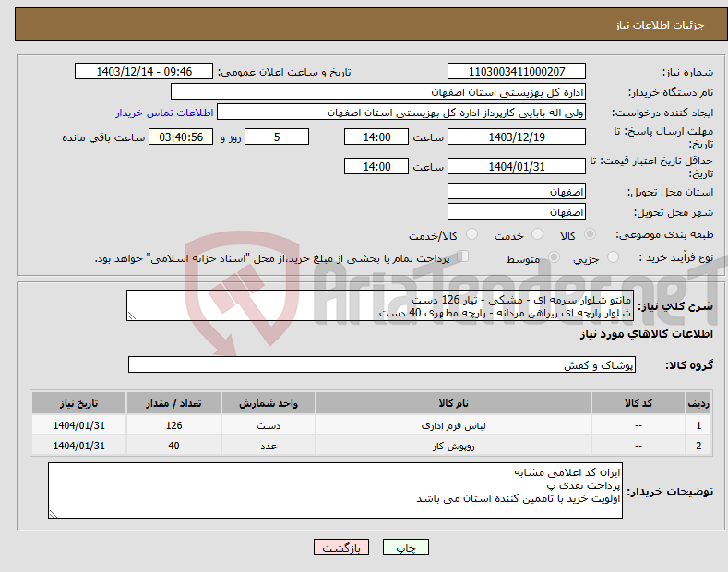
Task: Click the price validity time field 14:00
Action: [376, 166]
